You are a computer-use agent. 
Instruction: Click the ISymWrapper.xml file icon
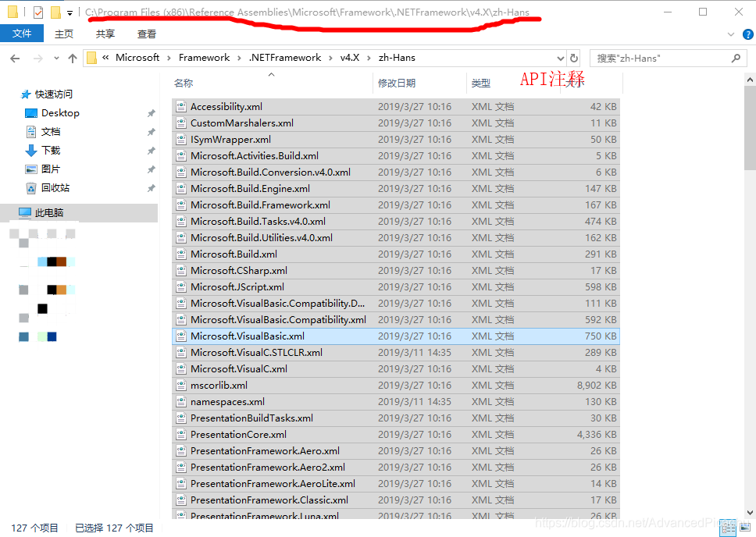[181, 139]
